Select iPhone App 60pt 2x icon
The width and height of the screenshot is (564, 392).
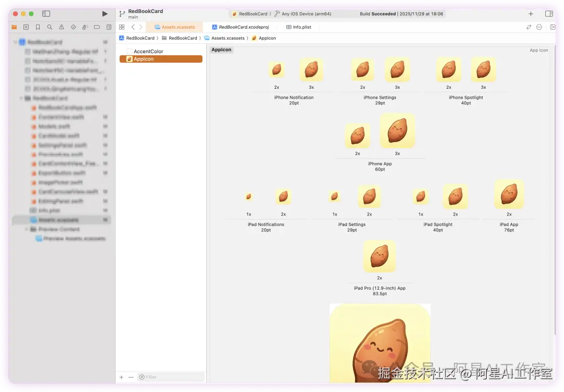point(358,136)
